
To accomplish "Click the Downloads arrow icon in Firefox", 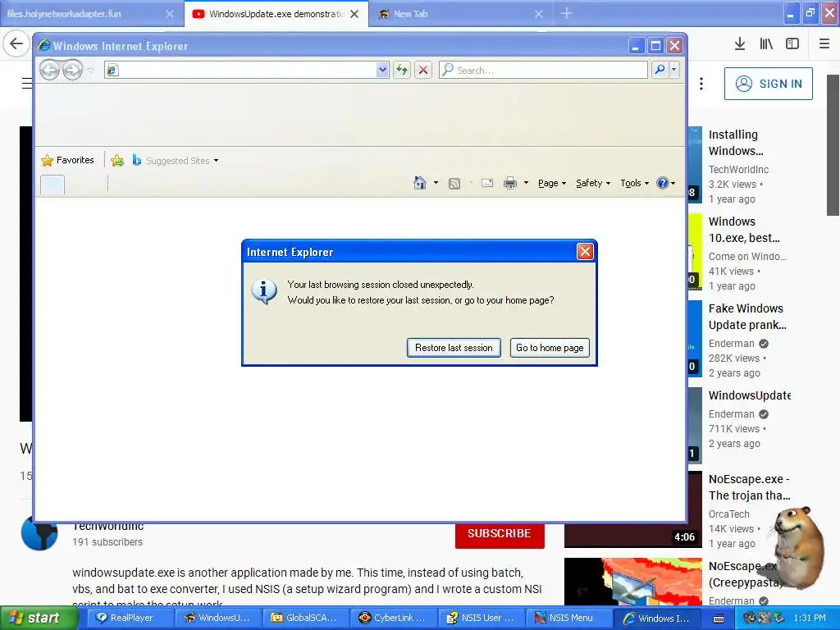I will click(740, 44).
